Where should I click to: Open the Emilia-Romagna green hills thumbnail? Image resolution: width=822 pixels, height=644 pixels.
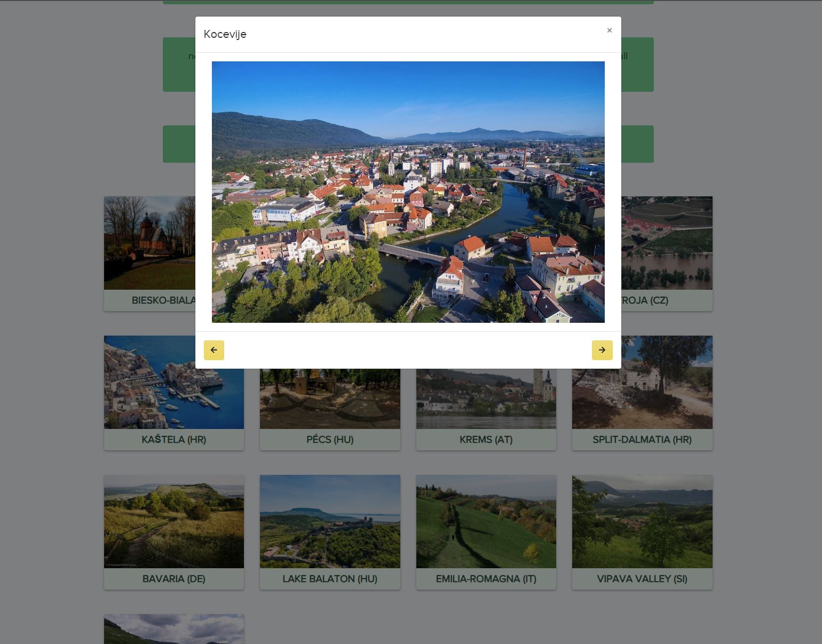486,521
